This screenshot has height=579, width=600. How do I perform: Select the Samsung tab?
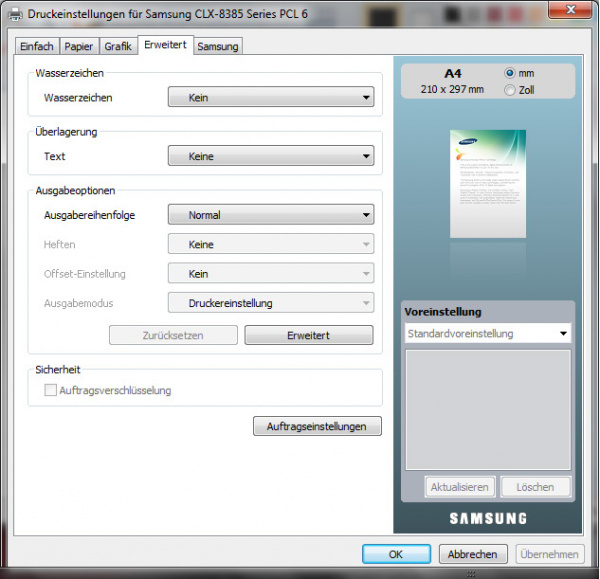coord(217,47)
